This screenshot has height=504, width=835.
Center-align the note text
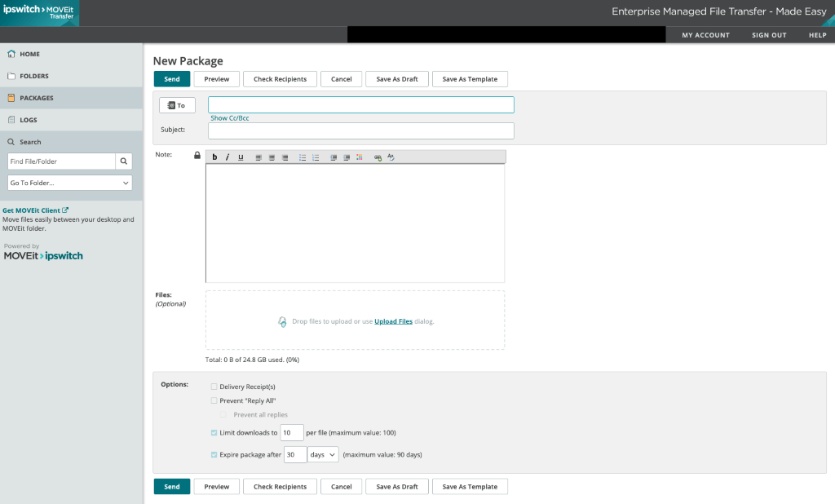pyautogui.click(x=272, y=157)
